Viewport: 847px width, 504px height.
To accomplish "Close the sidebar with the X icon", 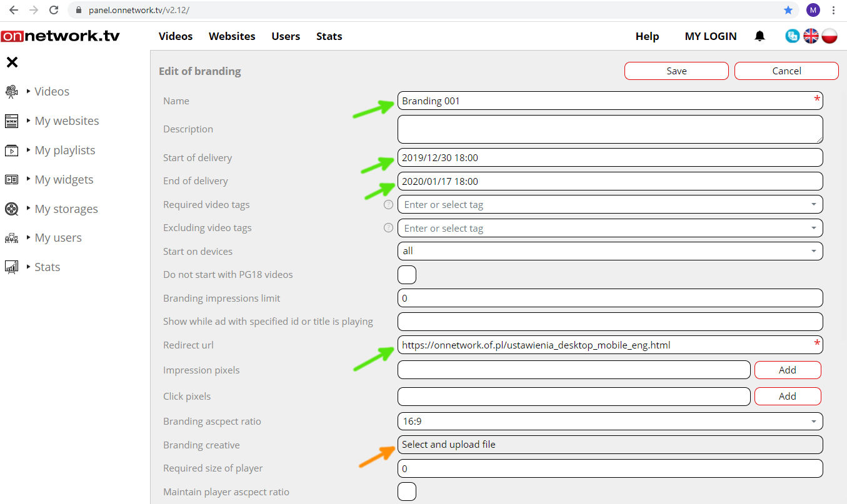I will pos(12,62).
